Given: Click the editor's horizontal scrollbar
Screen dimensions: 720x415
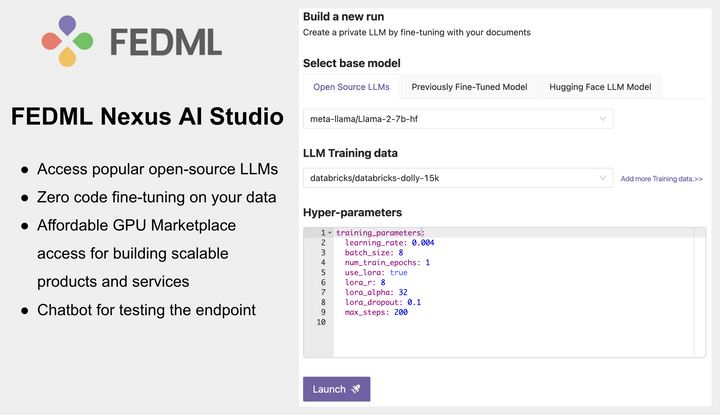Looking at the screenshot, I should [510, 352].
